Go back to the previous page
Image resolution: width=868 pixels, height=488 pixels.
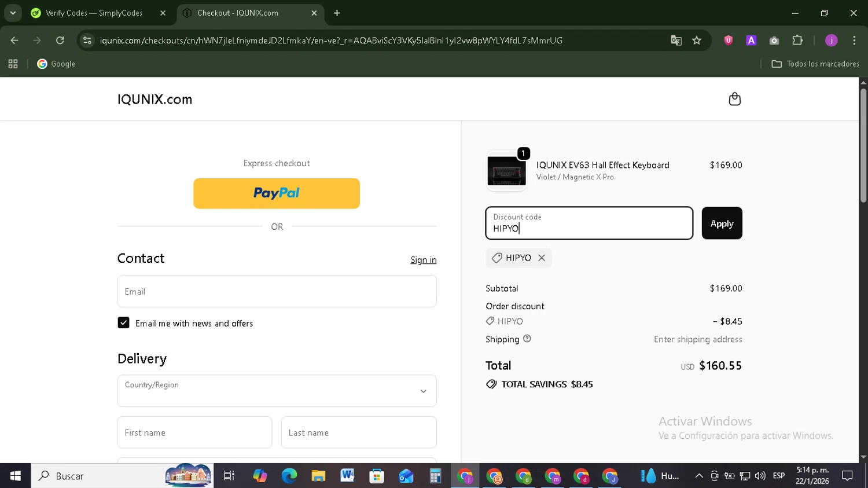(14, 40)
